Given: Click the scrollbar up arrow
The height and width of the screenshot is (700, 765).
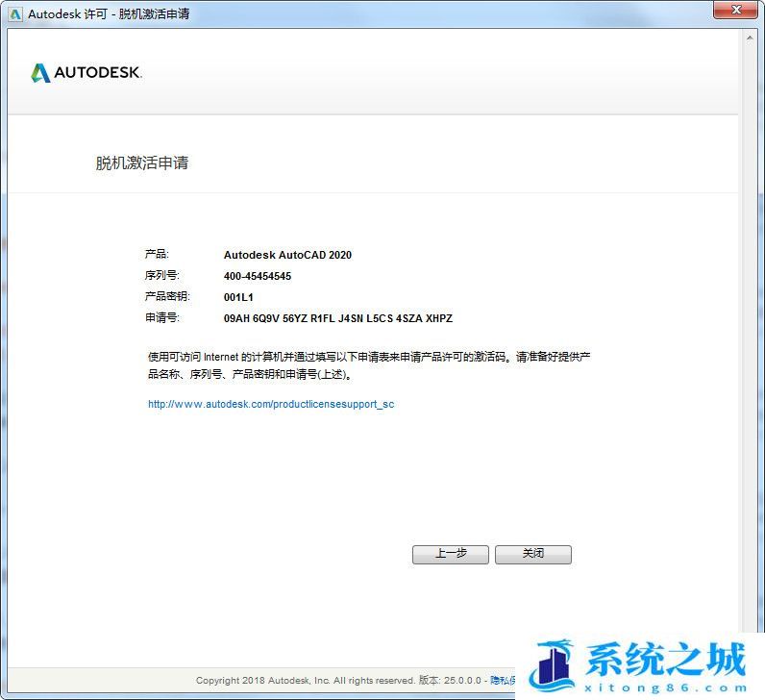Looking at the screenshot, I should pos(750,37).
